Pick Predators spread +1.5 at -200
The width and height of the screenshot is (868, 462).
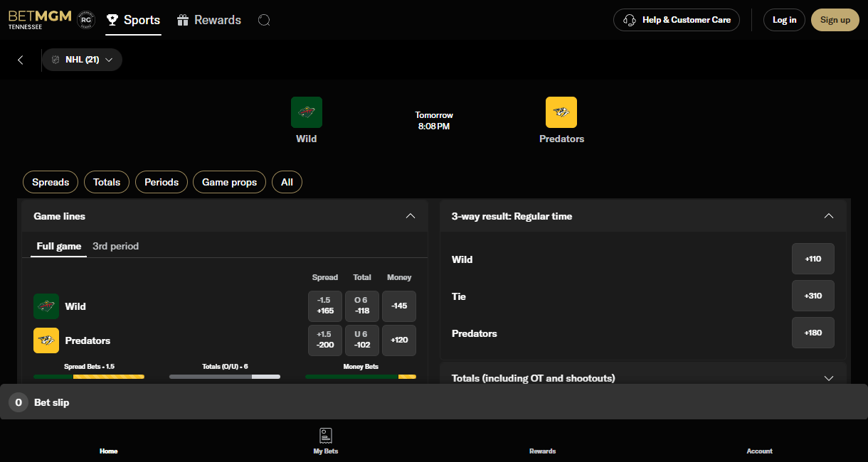pyautogui.click(x=325, y=340)
